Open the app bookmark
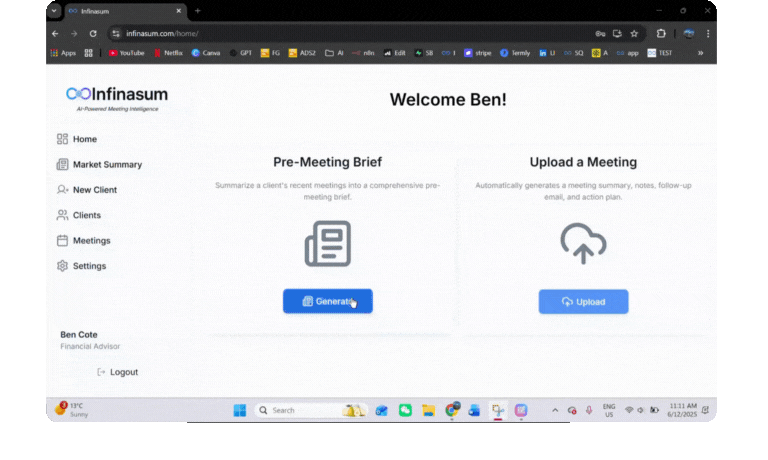 [x=628, y=53]
